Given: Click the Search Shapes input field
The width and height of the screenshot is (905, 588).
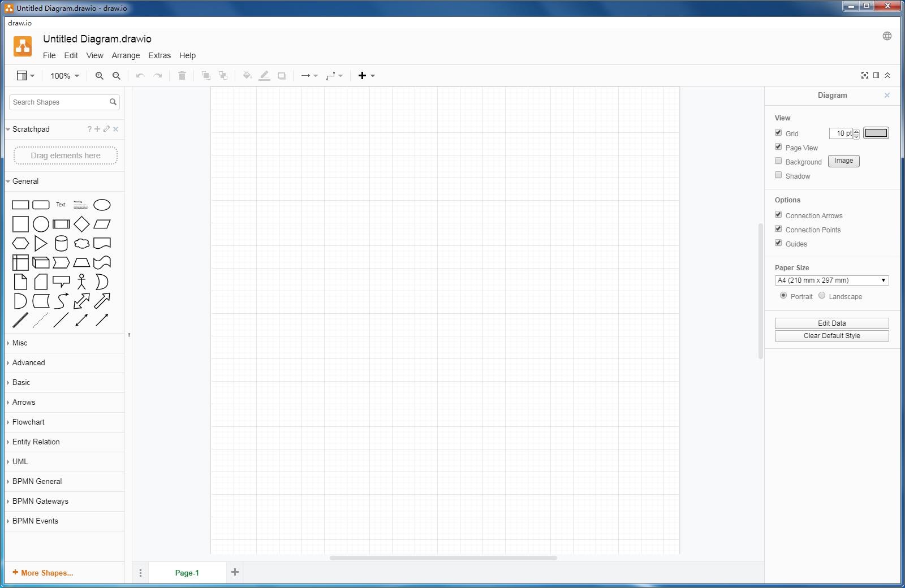Looking at the screenshot, I should 59,102.
